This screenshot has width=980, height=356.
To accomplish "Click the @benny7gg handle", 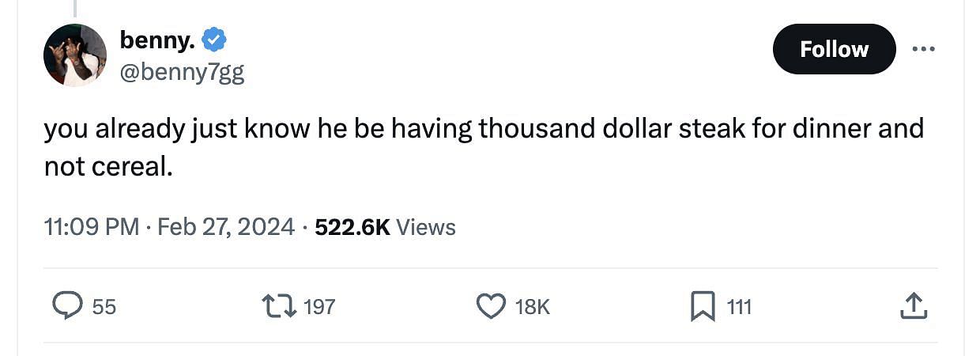I will click(x=182, y=73).
